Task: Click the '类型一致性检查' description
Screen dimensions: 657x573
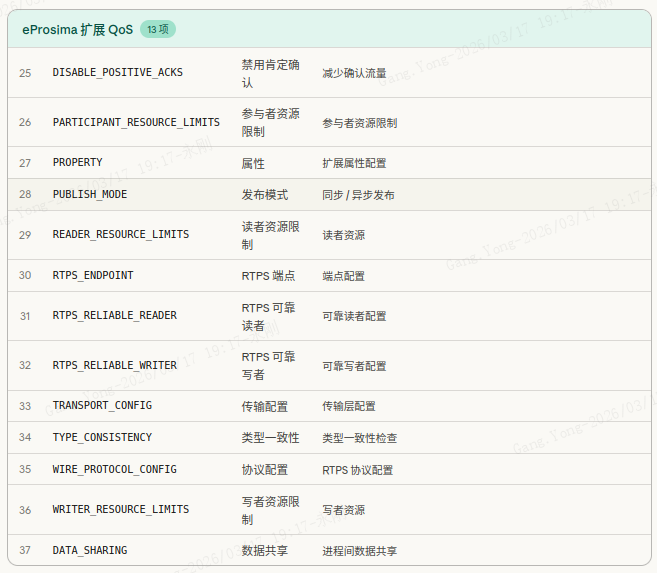Action: pos(360,438)
